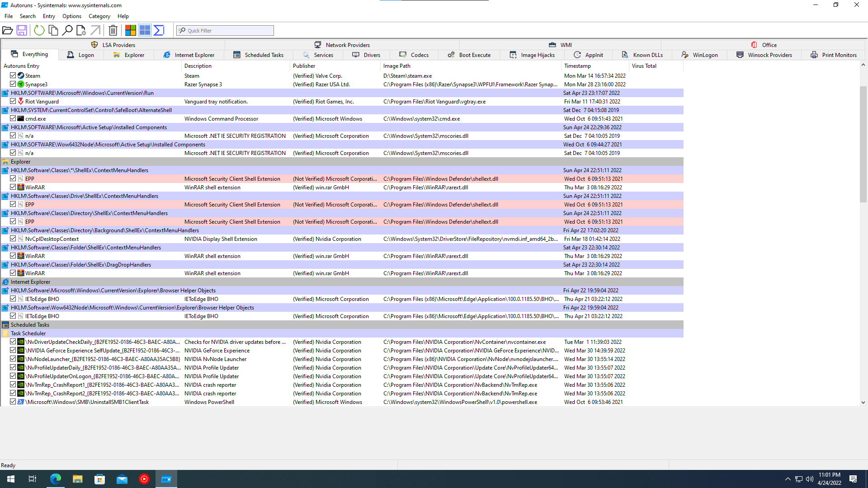868x488 pixels.
Task: Uncheck the Steam autorun entry
Action: [13, 75]
